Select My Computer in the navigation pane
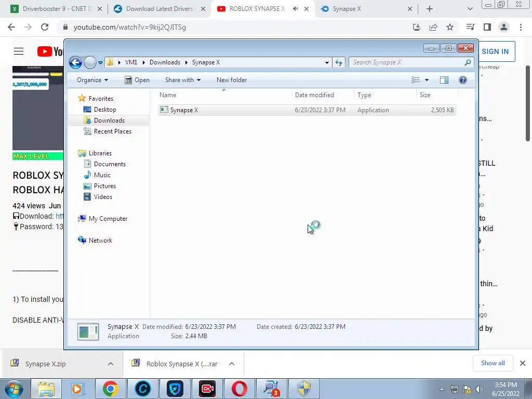Screen dimensions: 532x399 coord(108,219)
